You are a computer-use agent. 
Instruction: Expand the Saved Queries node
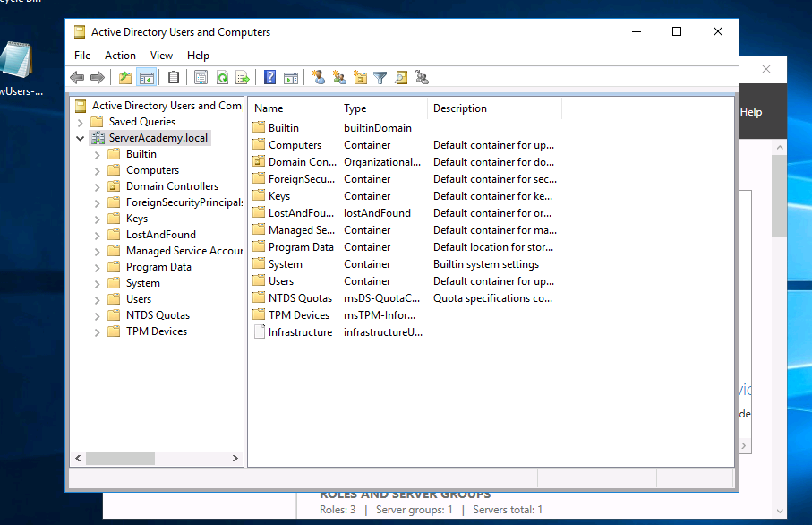tap(80, 123)
